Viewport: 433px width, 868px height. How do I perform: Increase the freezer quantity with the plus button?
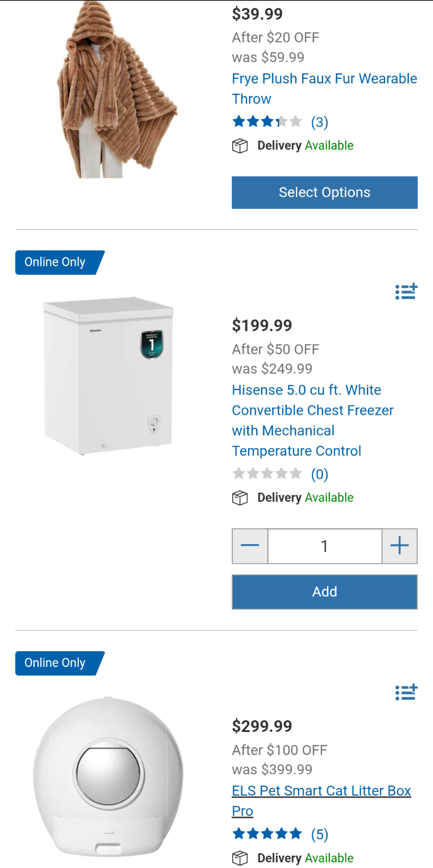[x=399, y=546]
